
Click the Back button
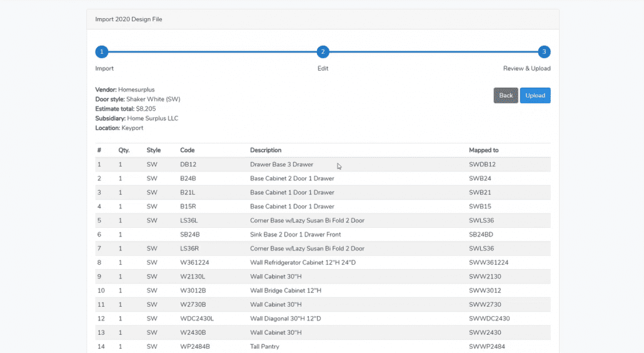click(506, 95)
